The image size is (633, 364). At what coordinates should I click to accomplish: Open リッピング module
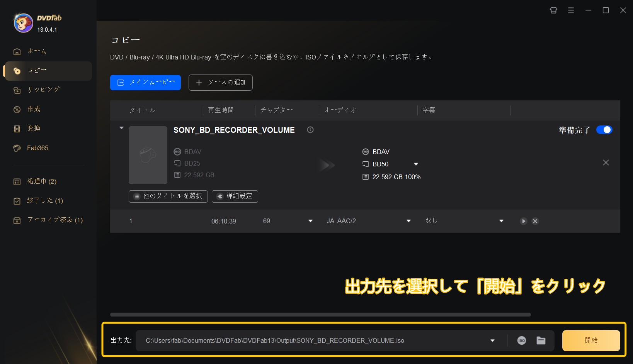point(48,90)
